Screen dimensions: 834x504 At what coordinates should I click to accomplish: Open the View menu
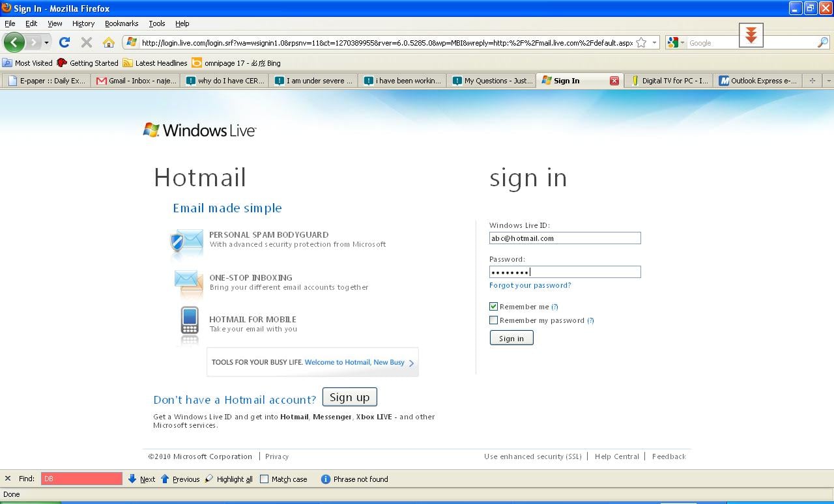(55, 23)
